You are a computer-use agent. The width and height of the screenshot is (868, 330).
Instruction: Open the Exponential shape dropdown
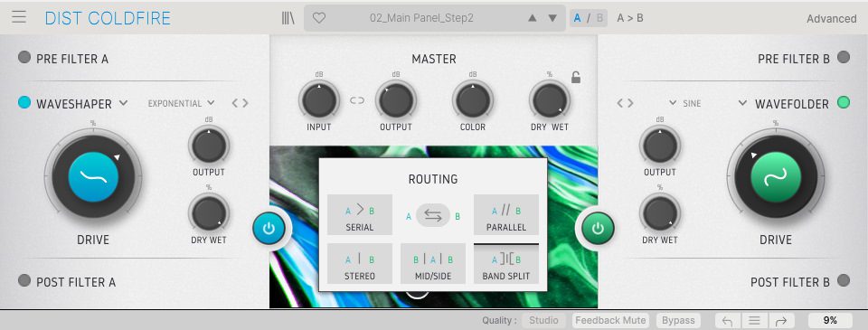[181, 103]
